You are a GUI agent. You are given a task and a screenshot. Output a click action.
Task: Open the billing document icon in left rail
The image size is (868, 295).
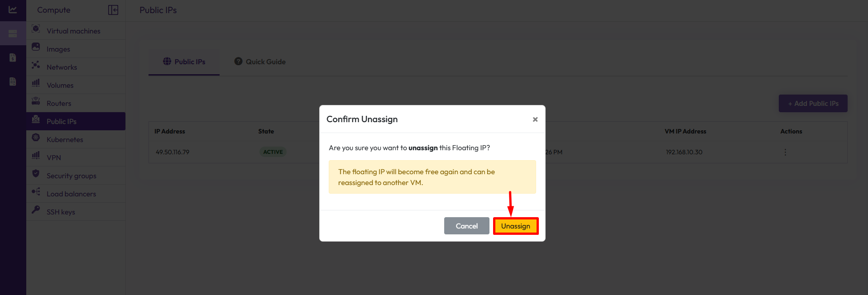coord(13,57)
